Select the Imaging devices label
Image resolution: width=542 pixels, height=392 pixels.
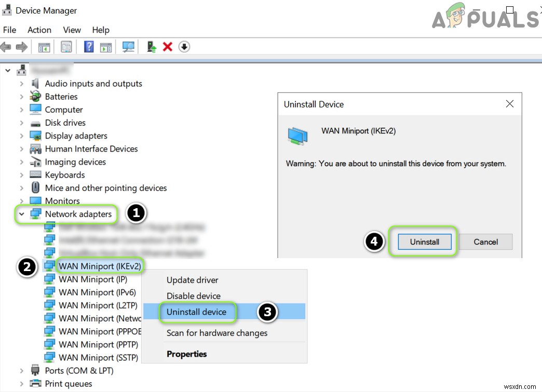pos(75,162)
